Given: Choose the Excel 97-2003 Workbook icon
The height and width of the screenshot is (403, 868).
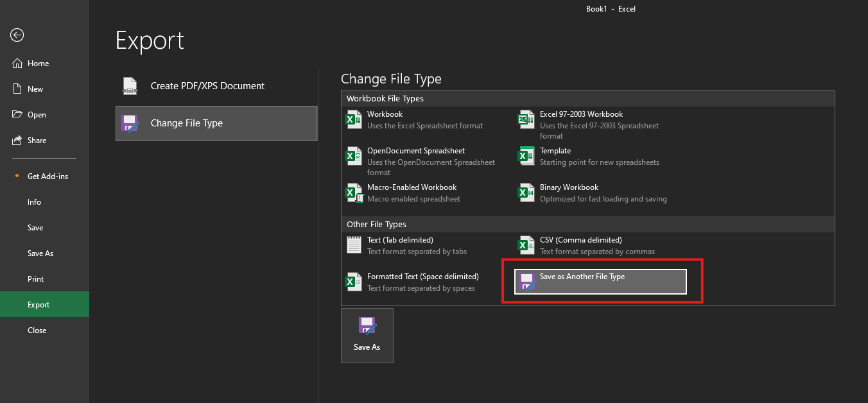Looking at the screenshot, I should click(526, 120).
